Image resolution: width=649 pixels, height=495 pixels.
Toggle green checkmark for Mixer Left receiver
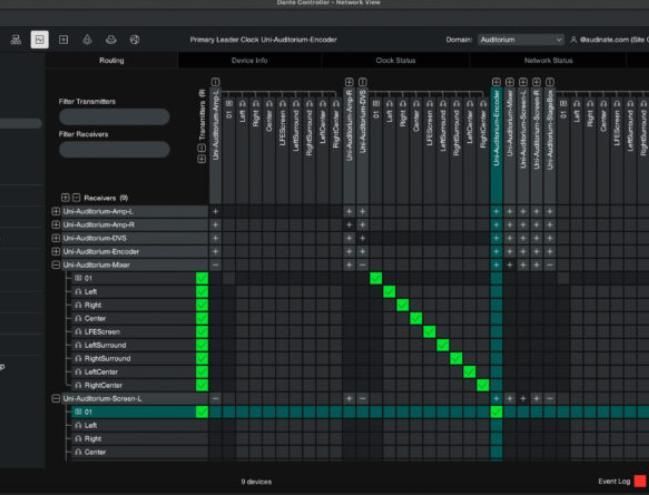(202, 292)
